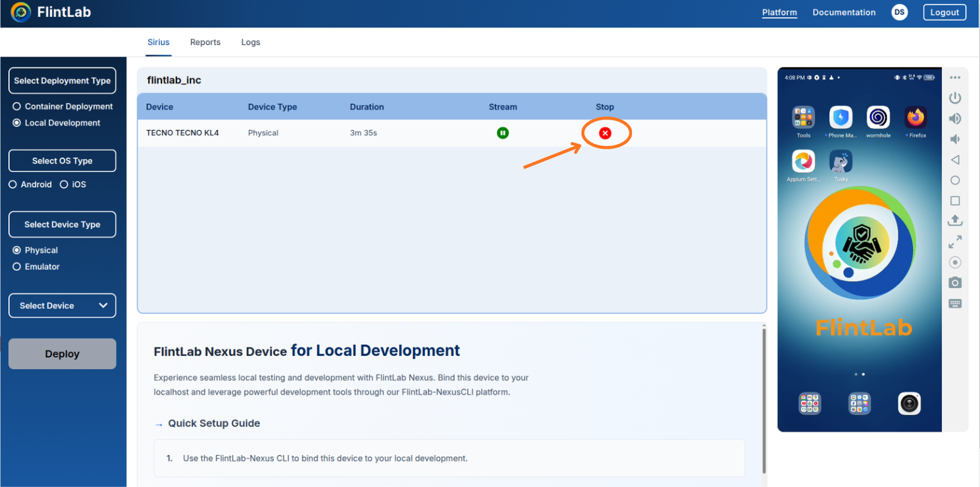Click the keyboard icon in the device toolbar
Image resolution: width=980 pixels, height=487 pixels.
click(955, 304)
